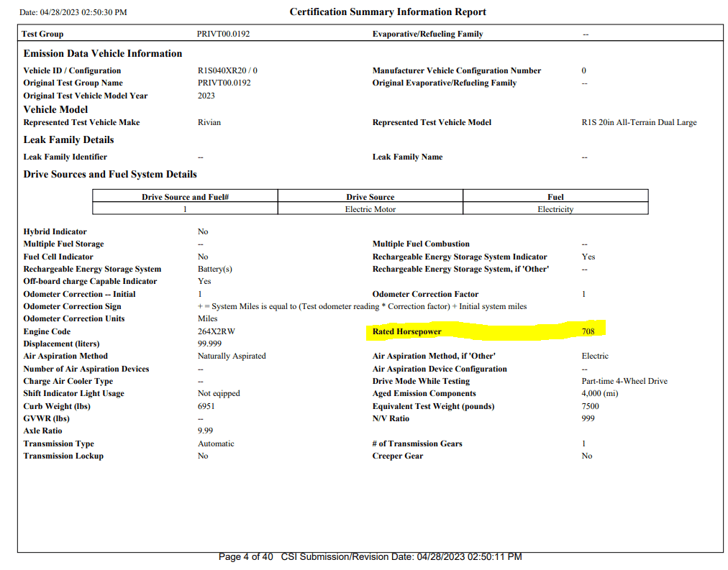The width and height of the screenshot is (728, 570).
Task: Select the N/V Ratio value '999'
Action: pos(588,418)
